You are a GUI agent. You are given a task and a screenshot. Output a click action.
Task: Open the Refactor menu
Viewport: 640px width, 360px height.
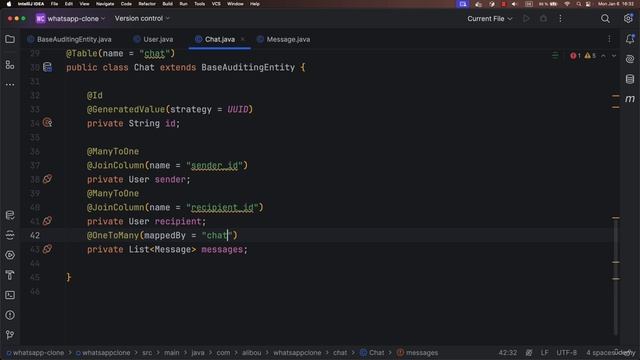pos(147,4)
